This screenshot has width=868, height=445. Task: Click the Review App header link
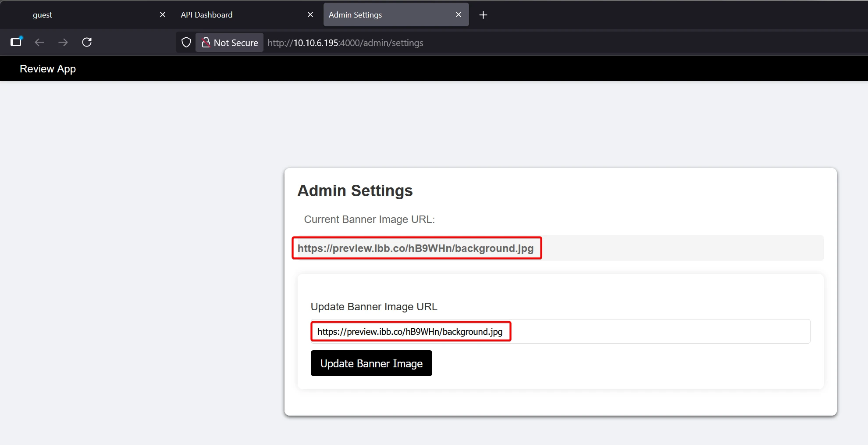[48, 69]
